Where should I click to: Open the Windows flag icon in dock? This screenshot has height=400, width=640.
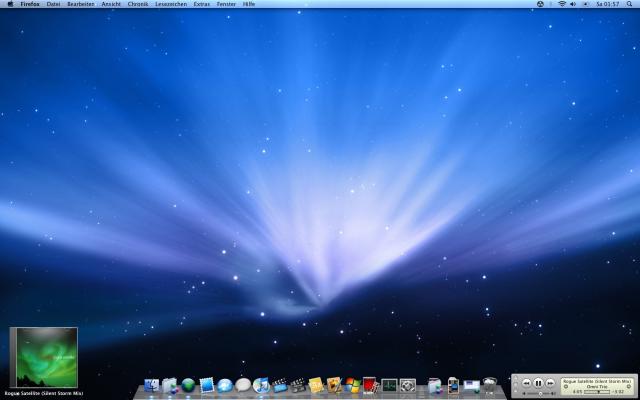click(352, 385)
